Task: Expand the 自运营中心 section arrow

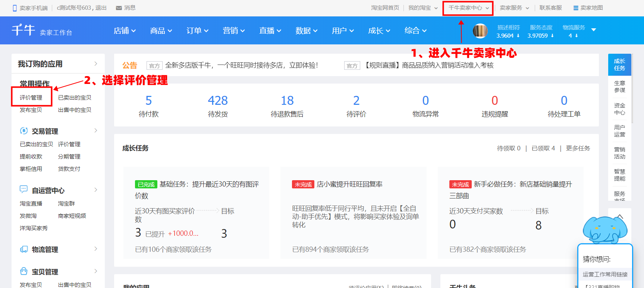Action: tap(96, 190)
